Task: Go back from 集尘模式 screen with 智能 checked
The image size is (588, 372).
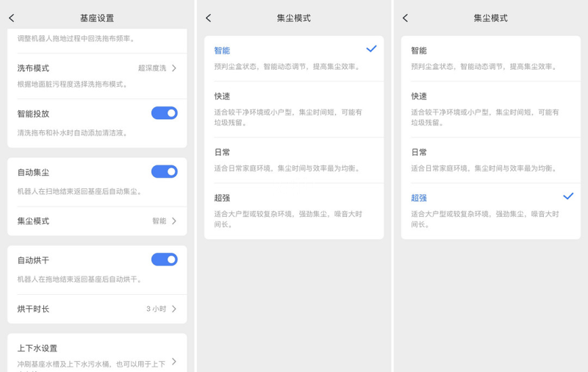Action: tap(208, 18)
